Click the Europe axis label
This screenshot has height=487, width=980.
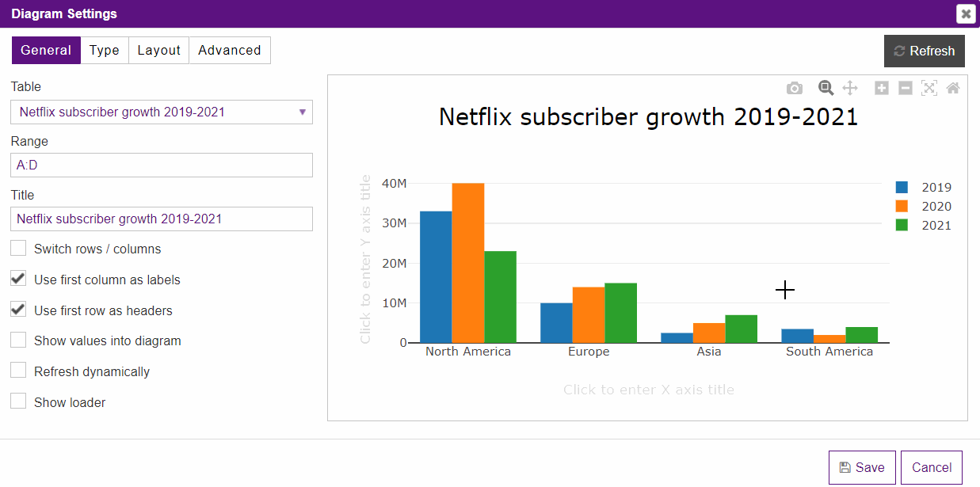pyautogui.click(x=589, y=352)
